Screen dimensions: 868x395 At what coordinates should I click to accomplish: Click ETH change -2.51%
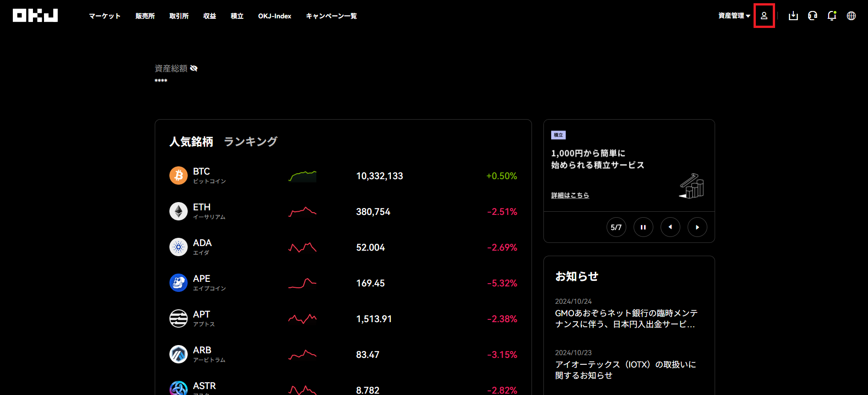502,212
